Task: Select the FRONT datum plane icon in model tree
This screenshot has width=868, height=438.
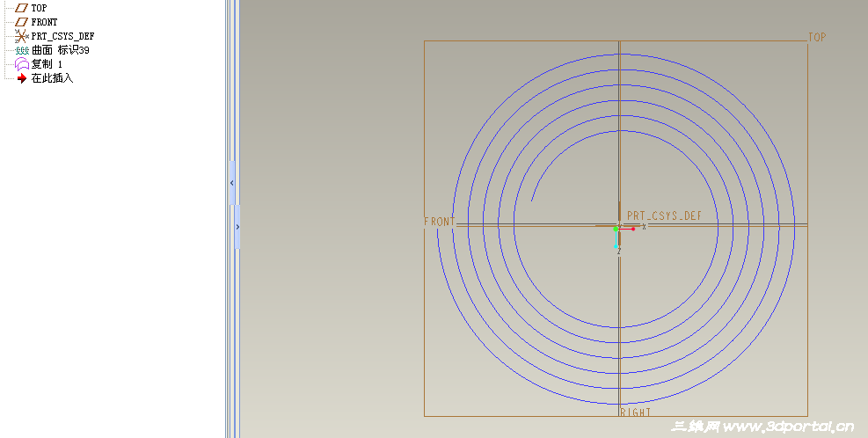Action: (x=22, y=22)
